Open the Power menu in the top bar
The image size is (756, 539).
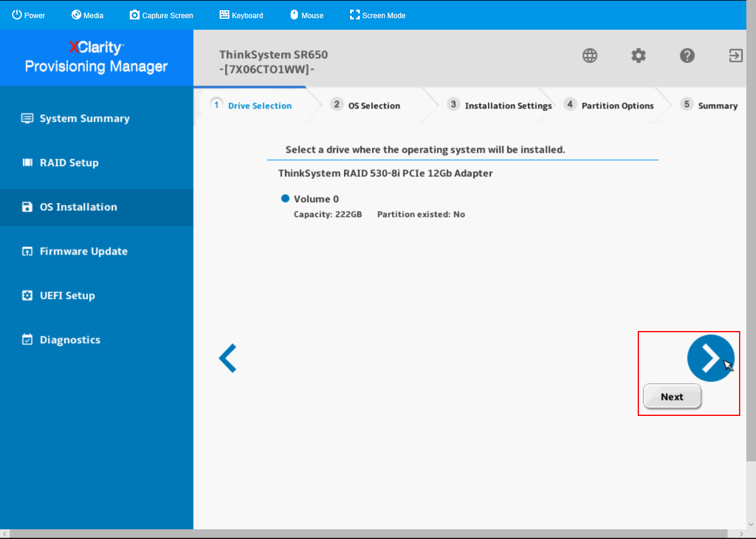tap(29, 15)
